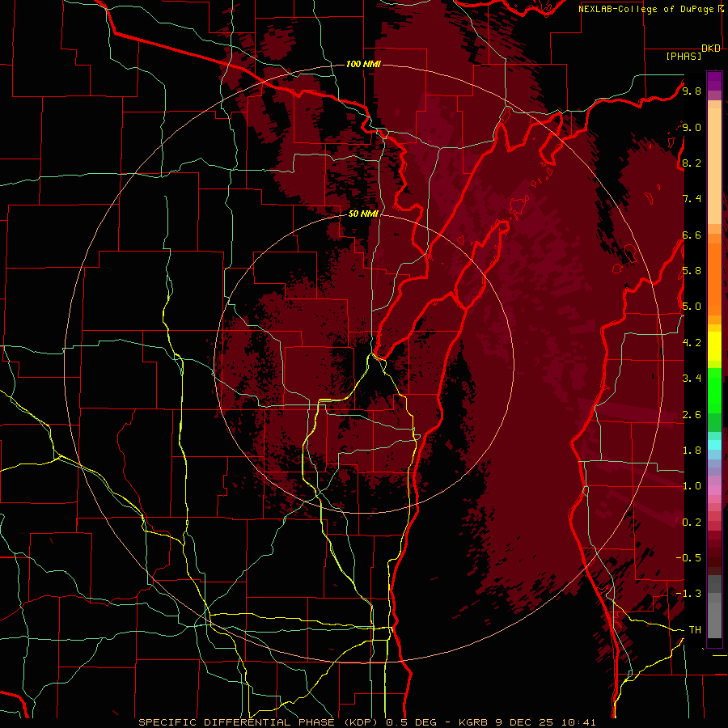Image resolution: width=728 pixels, height=728 pixels.
Task: Click the 3.4 value on the legend
Action: pos(692,379)
